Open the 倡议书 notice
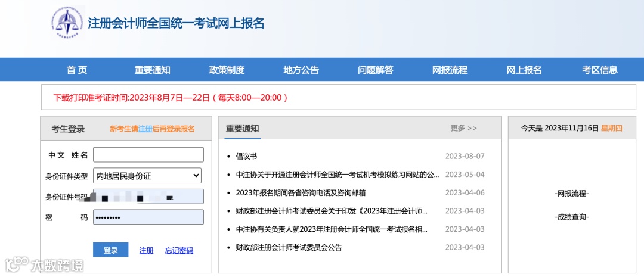The height and width of the screenshot is (277, 644). click(246, 156)
